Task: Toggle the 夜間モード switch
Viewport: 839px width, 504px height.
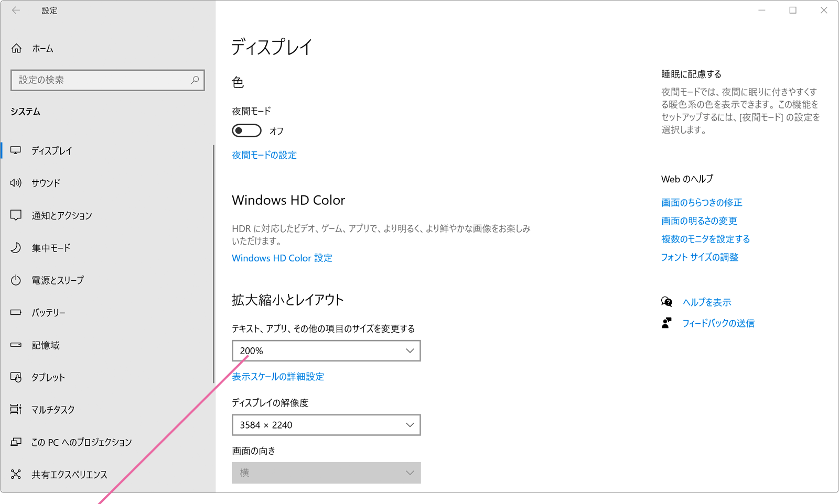Action: [x=246, y=130]
